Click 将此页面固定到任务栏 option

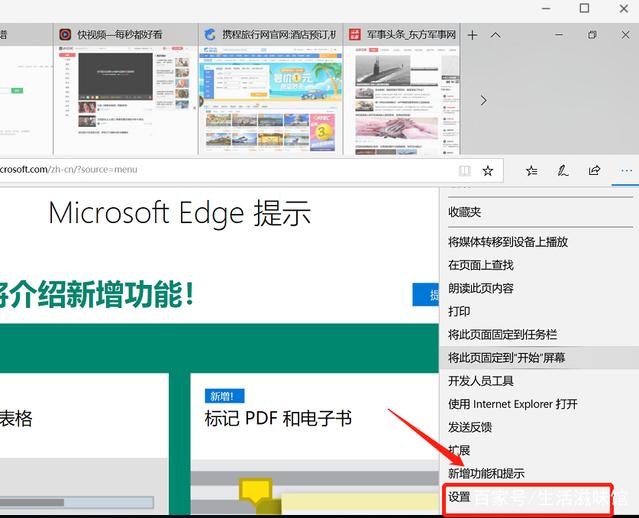[x=502, y=334]
